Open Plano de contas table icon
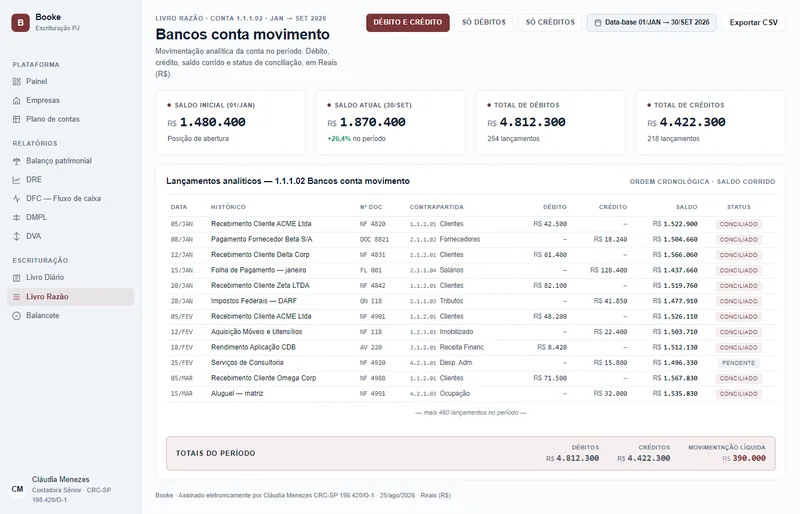This screenshot has height=514, width=800. point(16,119)
